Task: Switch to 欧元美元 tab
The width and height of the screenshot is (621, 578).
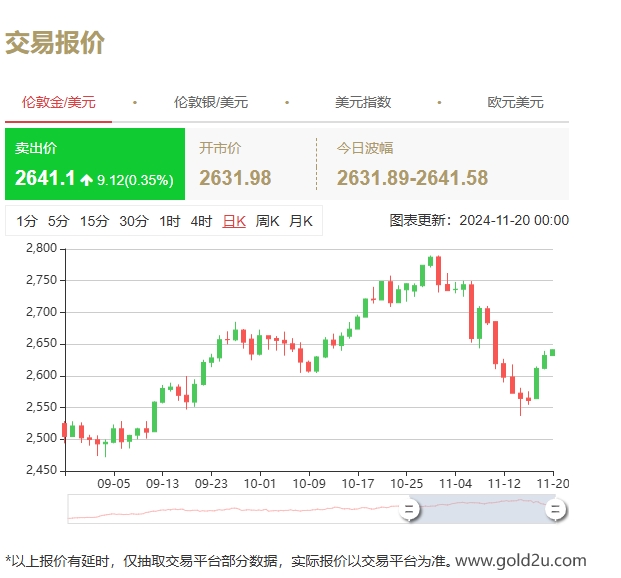Action: pos(515,102)
